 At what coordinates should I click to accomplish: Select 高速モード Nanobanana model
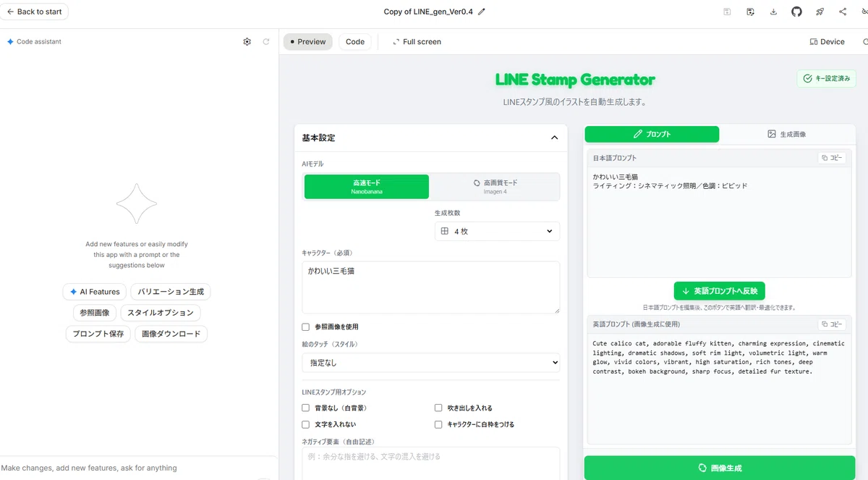tap(367, 187)
